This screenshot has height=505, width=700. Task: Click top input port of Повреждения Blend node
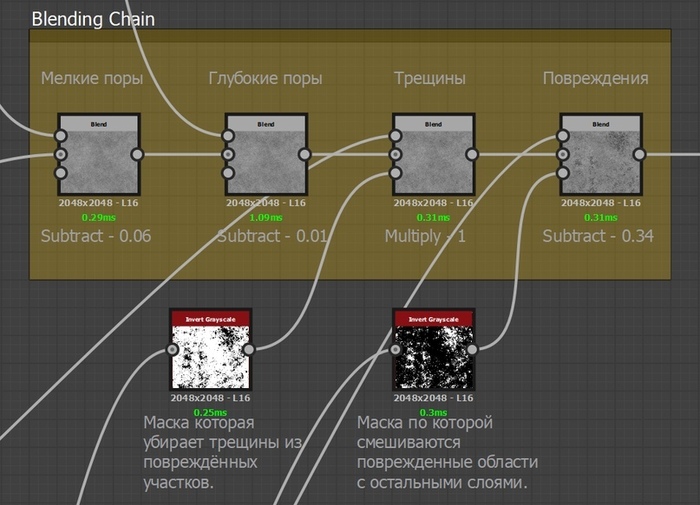coord(563,136)
